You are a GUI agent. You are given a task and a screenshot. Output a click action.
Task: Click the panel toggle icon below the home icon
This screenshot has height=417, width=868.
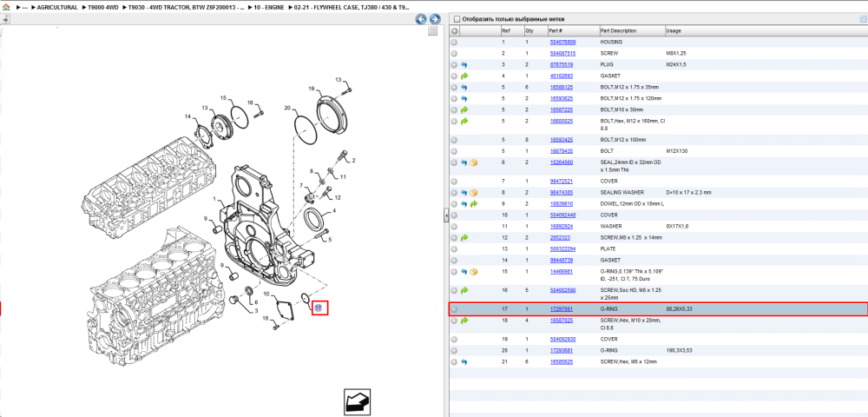coord(5,19)
